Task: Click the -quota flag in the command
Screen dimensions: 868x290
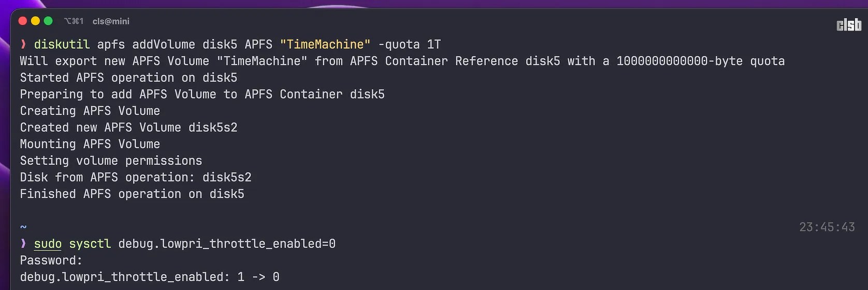Action: point(399,45)
